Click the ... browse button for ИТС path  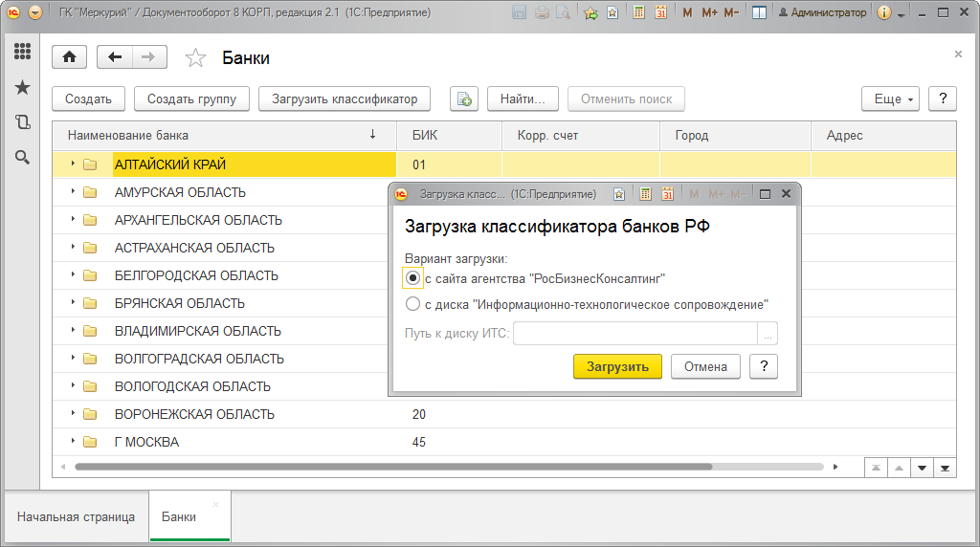point(768,334)
